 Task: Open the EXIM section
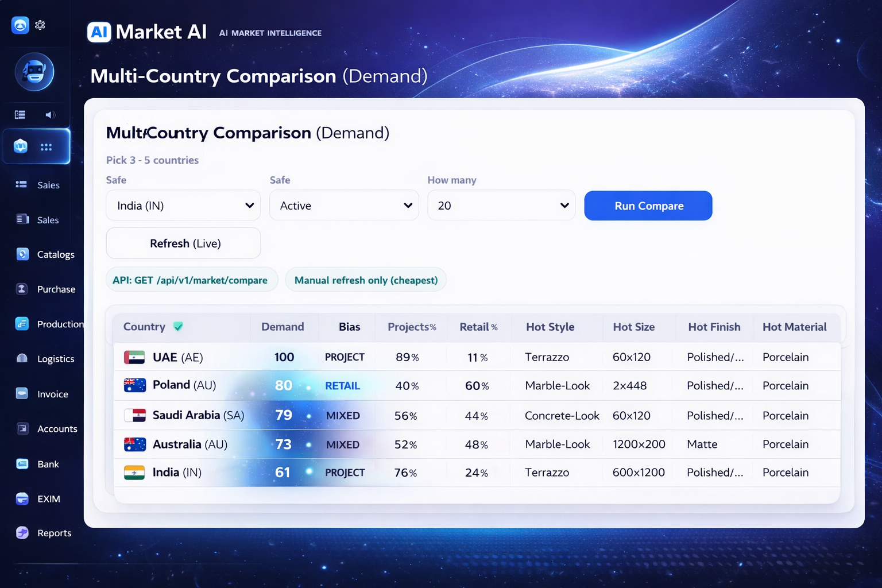(x=49, y=499)
